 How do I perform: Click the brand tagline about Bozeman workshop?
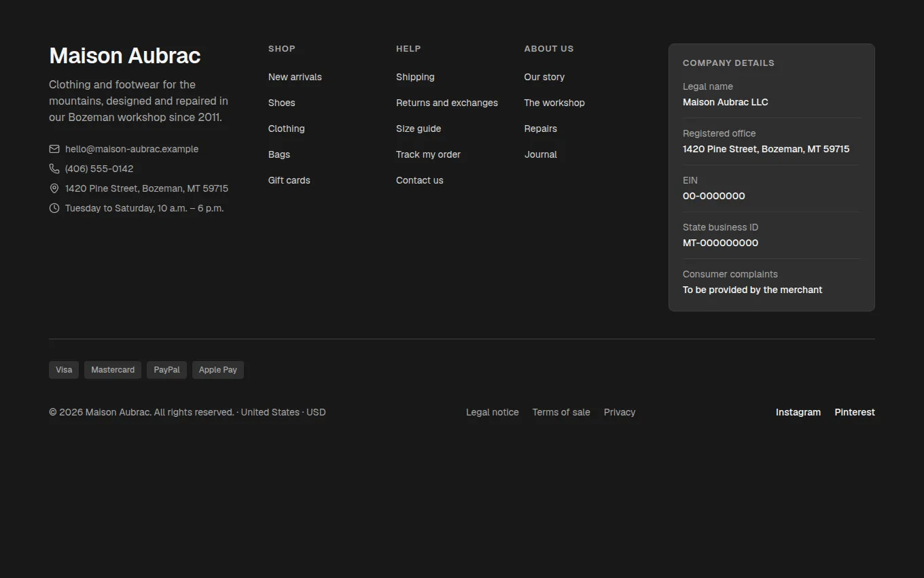139,101
